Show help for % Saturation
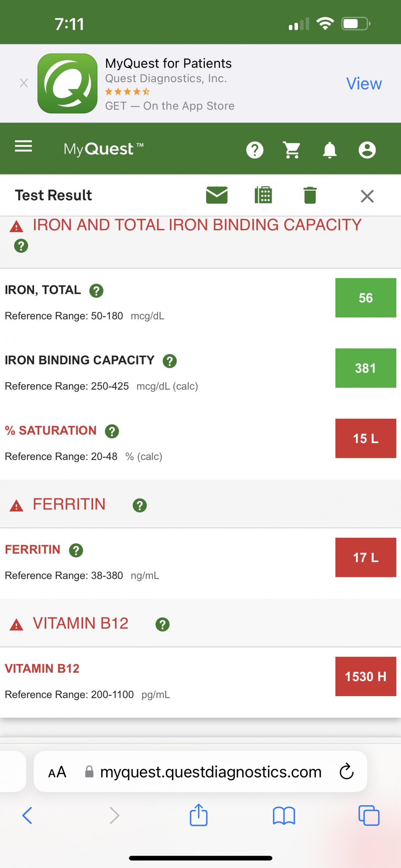 112,431
